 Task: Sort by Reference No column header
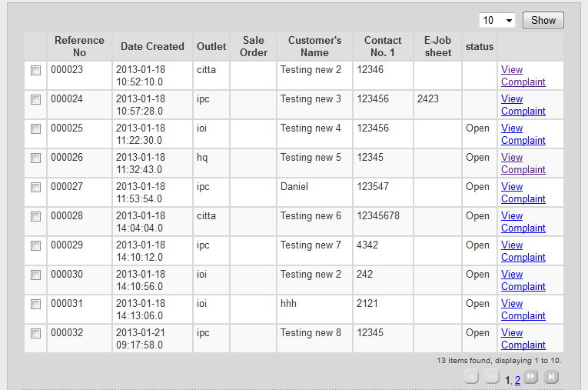[79, 46]
